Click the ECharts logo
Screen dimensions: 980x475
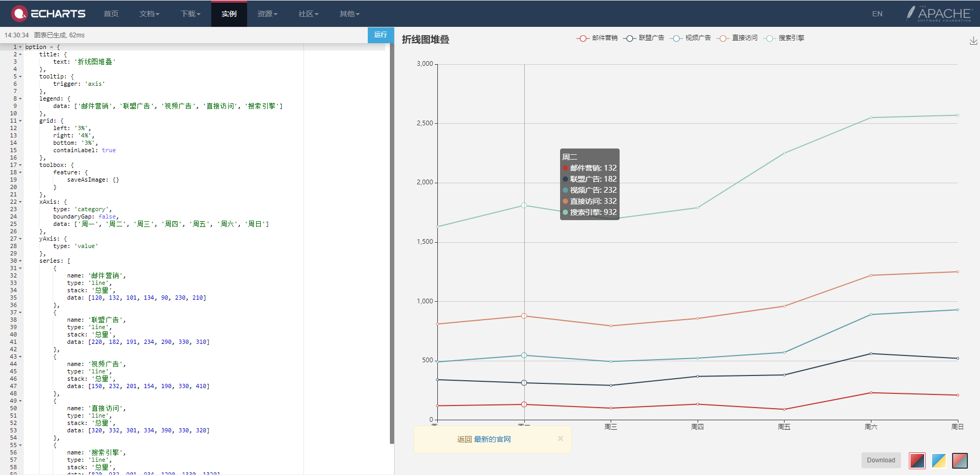(48, 13)
